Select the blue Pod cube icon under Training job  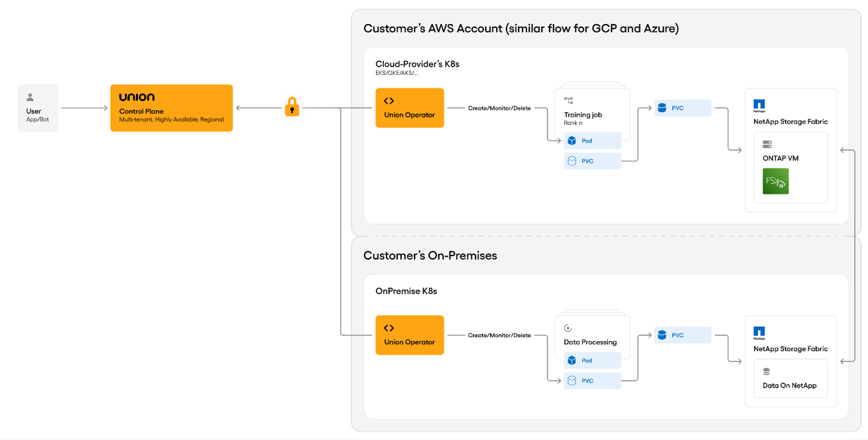click(x=572, y=140)
